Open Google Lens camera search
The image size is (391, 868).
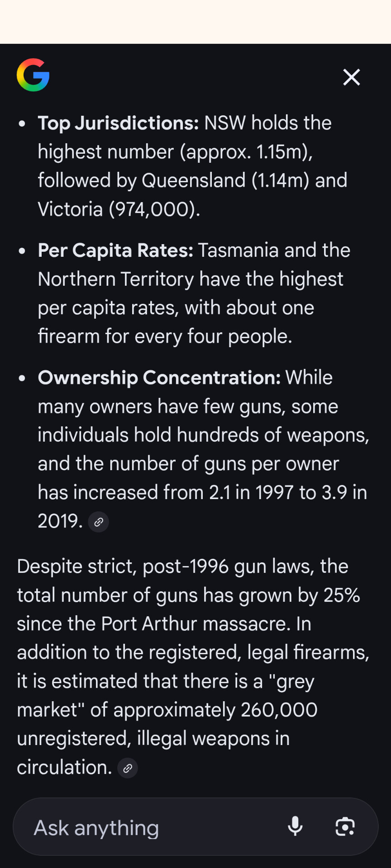(x=345, y=826)
